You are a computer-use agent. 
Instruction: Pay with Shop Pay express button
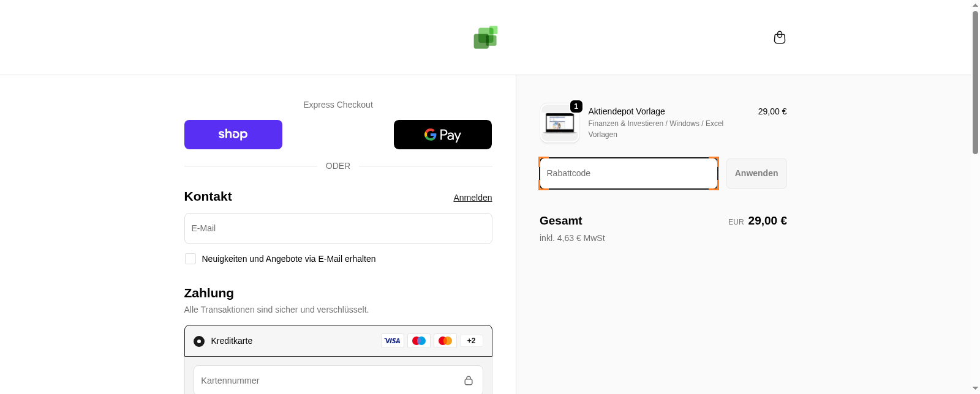click(x=233, y=135)
